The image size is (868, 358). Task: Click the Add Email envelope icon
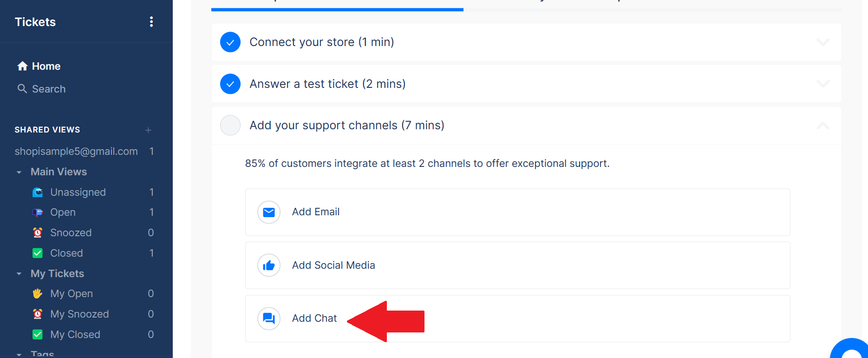269,212
